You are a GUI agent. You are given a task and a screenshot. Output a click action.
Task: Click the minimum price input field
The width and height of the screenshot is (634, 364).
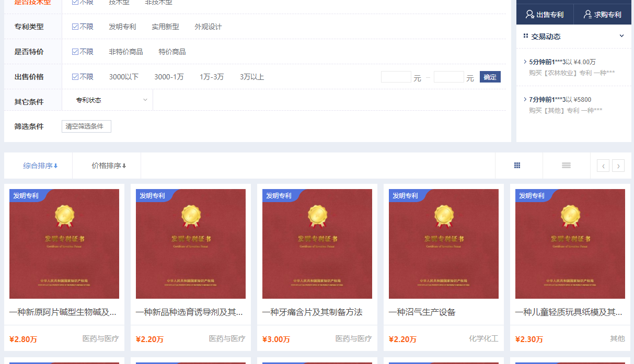click(x=396, y=77)
